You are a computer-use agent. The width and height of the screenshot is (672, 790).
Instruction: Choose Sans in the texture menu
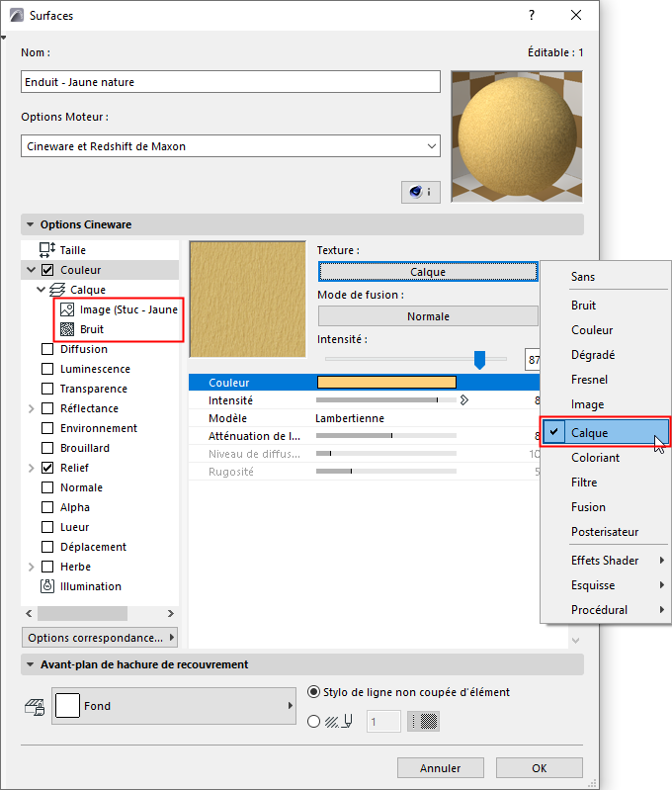[606, 277]
